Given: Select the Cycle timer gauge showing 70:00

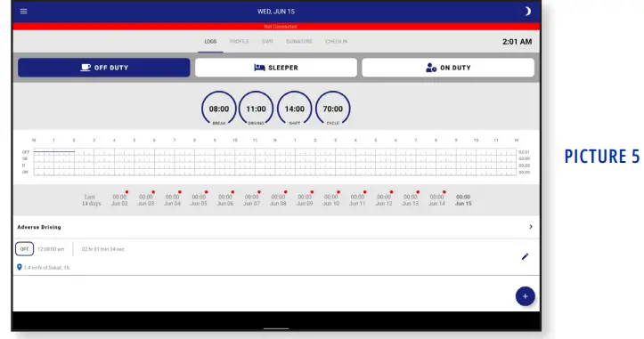Looking at the screenshot, I should pos(332,109).
